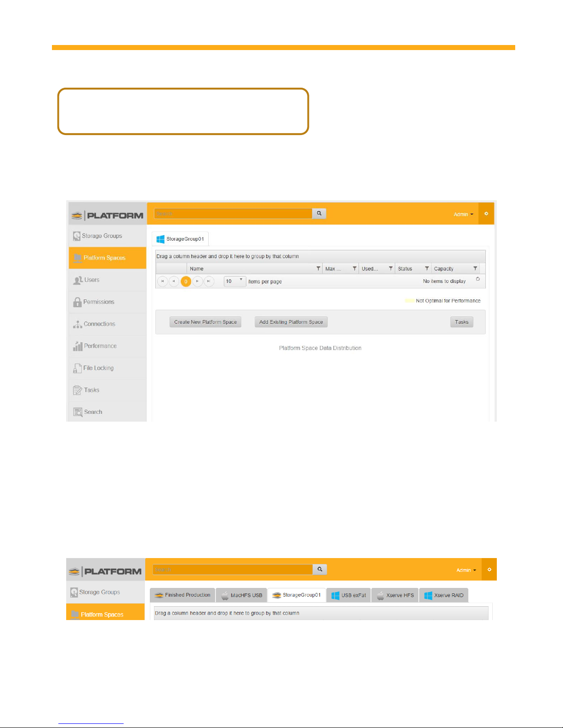Click the Tasks button beside the grid

coord(461,322)
